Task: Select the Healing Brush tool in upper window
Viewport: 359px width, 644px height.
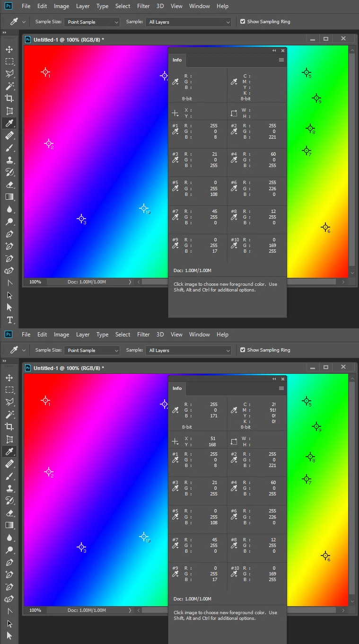Action: pos(9,135)
